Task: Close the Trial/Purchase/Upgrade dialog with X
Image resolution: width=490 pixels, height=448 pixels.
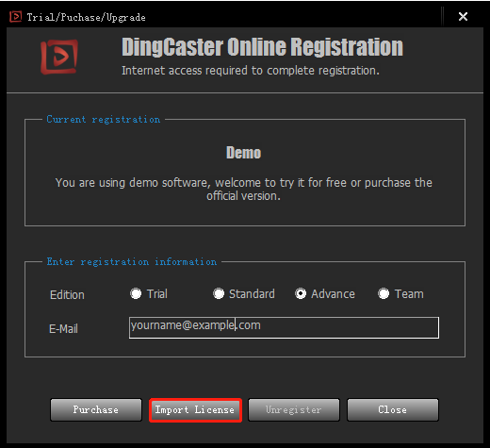Action: 463,16
